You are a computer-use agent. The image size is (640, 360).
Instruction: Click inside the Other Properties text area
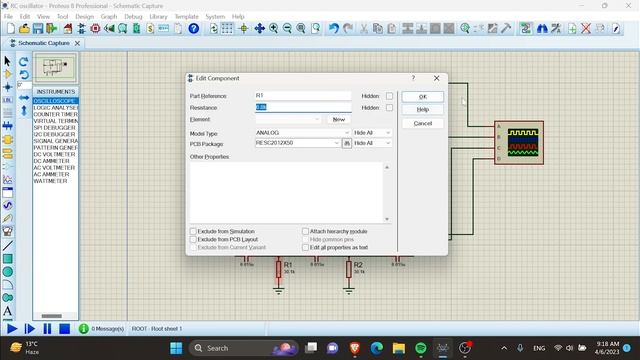coord(286,193)
